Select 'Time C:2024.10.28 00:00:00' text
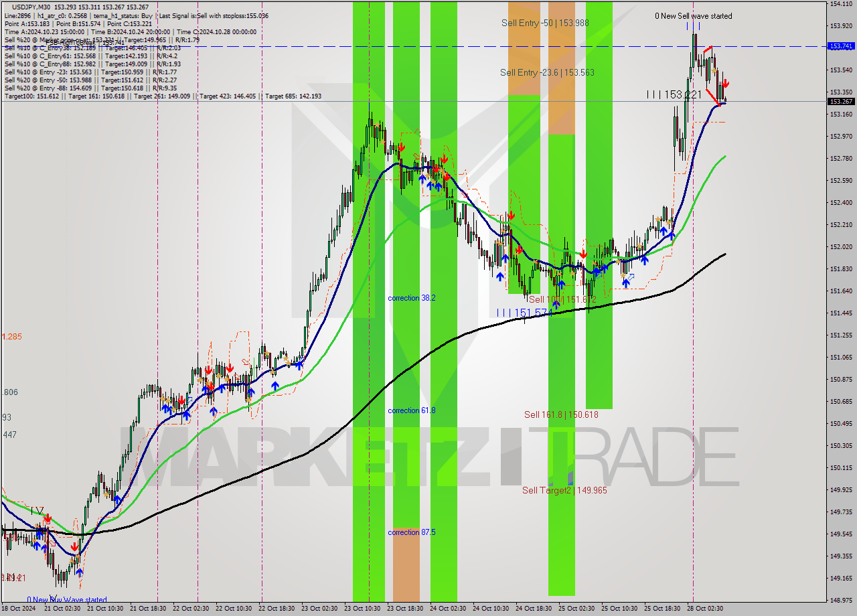The width and height of the screenshot is (857, 616). coord(216,31)
